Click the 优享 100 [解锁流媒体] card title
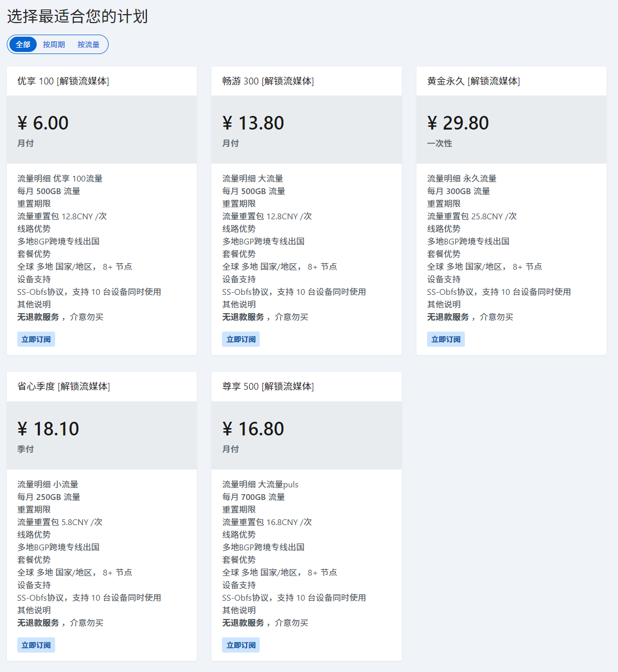This screenshot has height=672, width=618. [63, 81]
